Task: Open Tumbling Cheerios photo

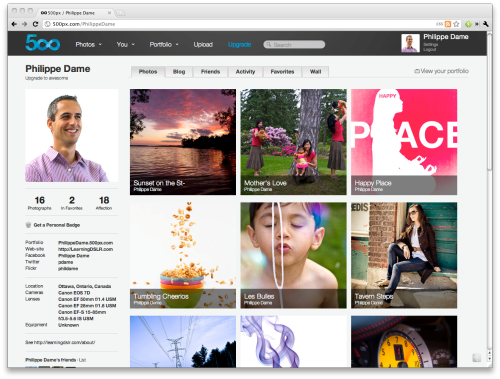Action: point(183,255)
